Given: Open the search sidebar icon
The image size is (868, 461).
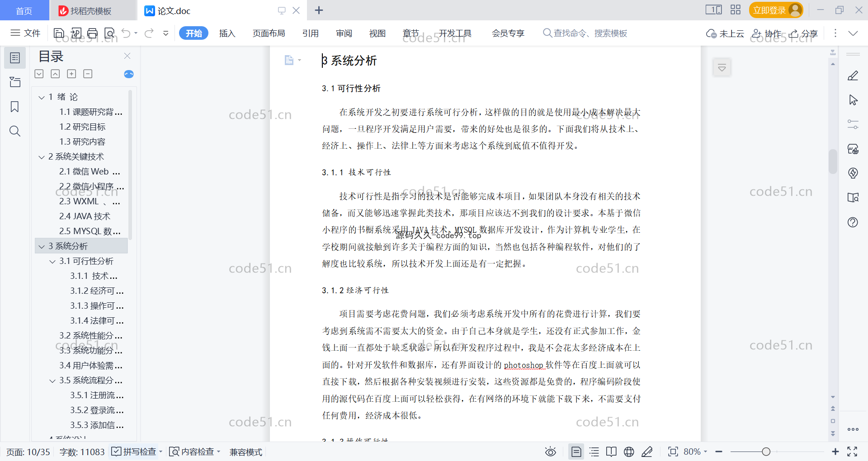Looking at the screenshot, I should click(15, 131).
